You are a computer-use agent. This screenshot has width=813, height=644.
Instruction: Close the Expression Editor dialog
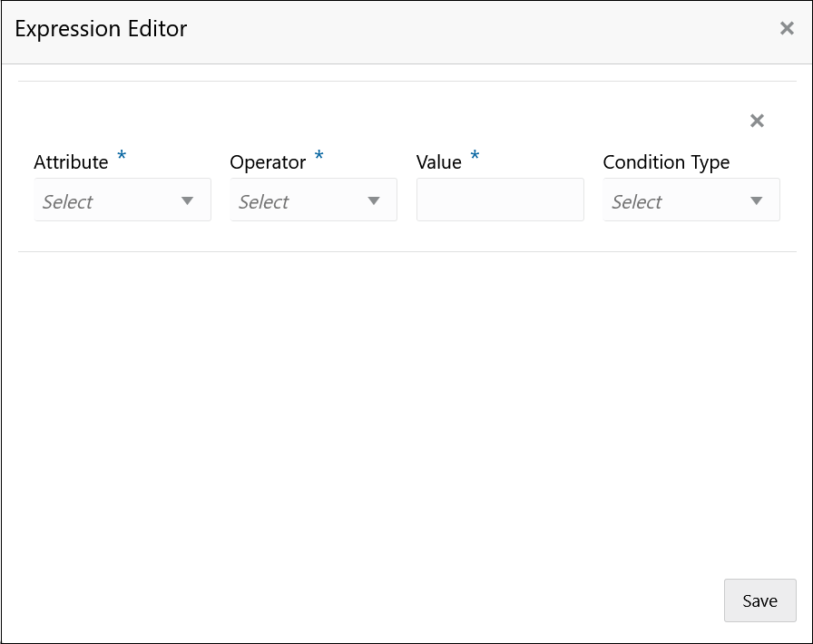tap(787, 28)
